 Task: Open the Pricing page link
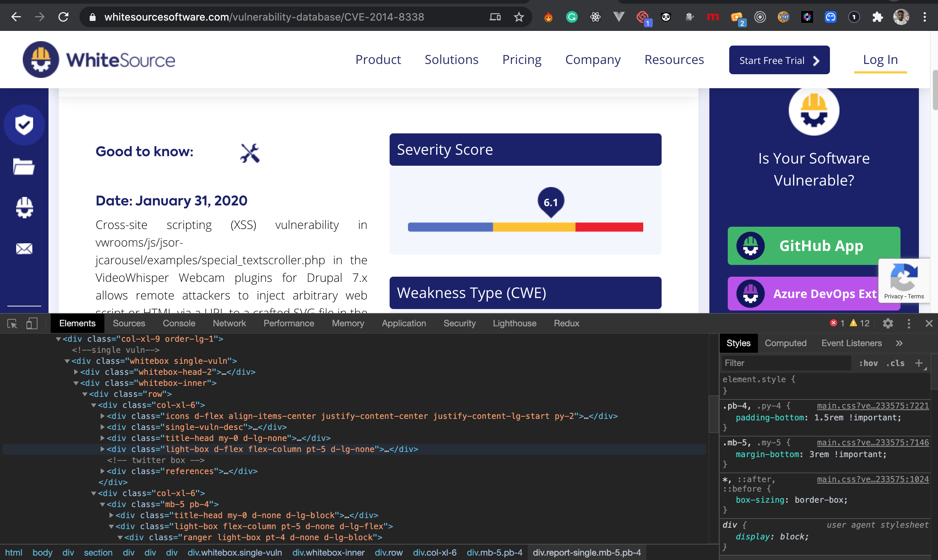(x=522, y=60)
